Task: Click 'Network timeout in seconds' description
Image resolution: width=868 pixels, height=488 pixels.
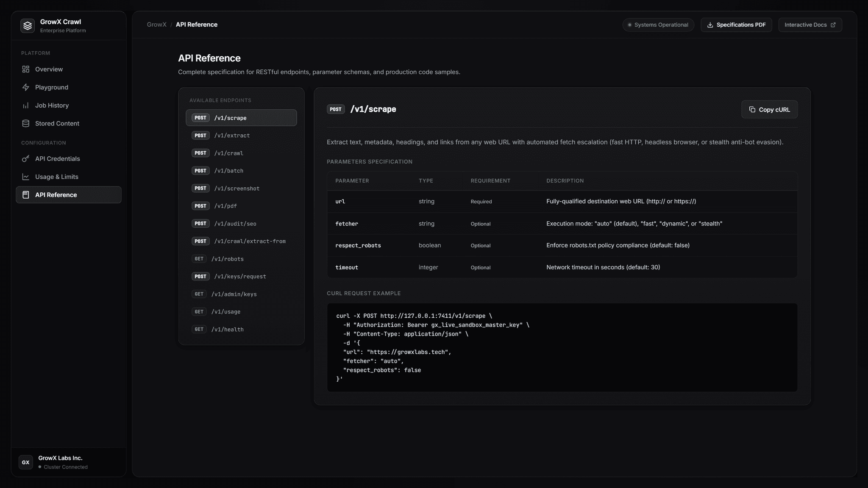Action: pyautogui.click(x=603, y=267)
